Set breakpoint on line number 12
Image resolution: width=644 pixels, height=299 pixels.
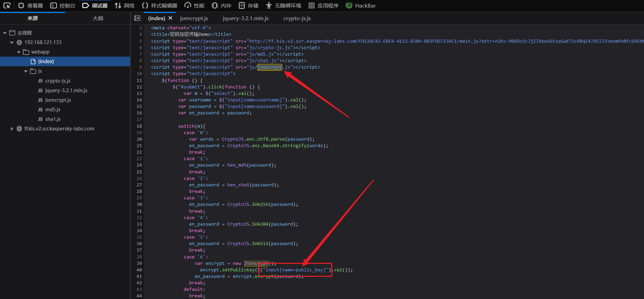139,87
